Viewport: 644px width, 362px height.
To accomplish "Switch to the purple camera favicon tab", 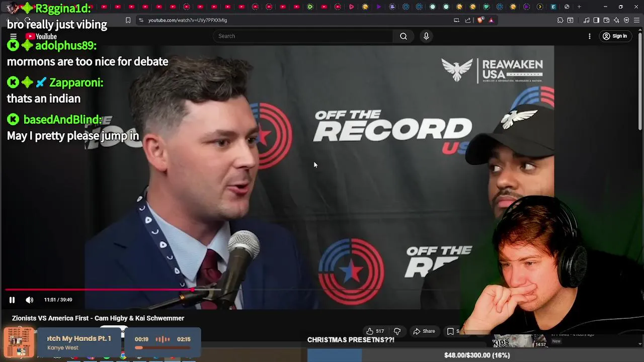I will [392, 7].
